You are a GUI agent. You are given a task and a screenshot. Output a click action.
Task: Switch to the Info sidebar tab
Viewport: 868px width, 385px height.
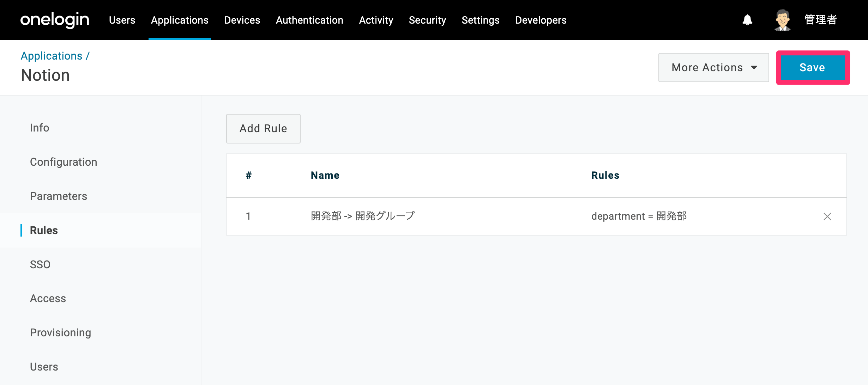point(40,128)
